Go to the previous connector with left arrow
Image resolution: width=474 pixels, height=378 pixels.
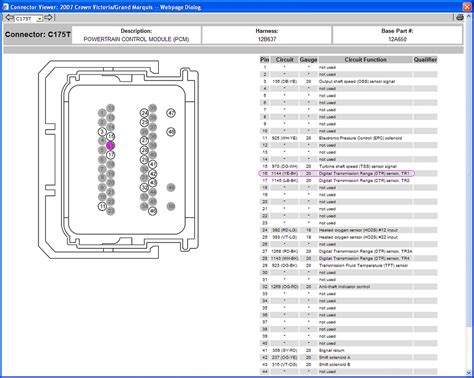(9, 18)
